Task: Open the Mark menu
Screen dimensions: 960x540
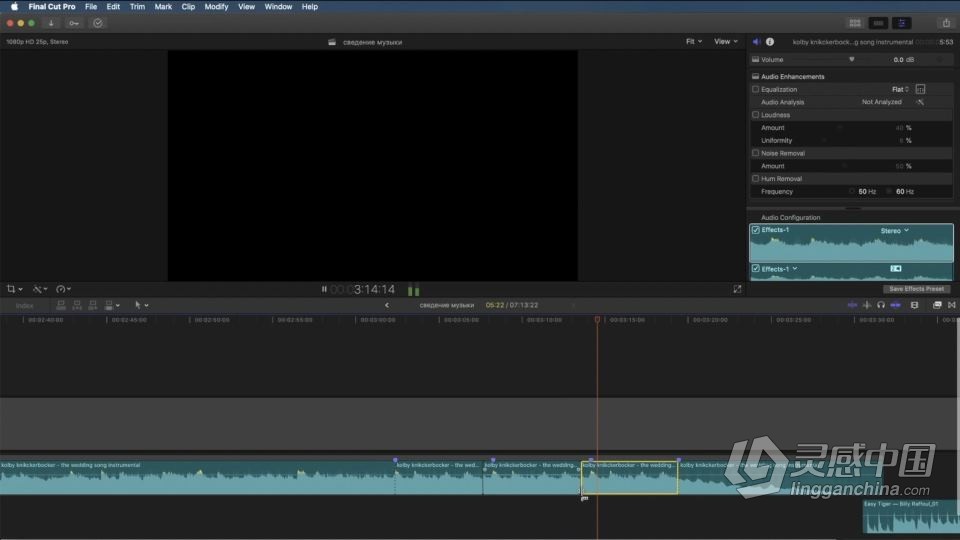Action: pyautogui.click(x=163, y=7)
